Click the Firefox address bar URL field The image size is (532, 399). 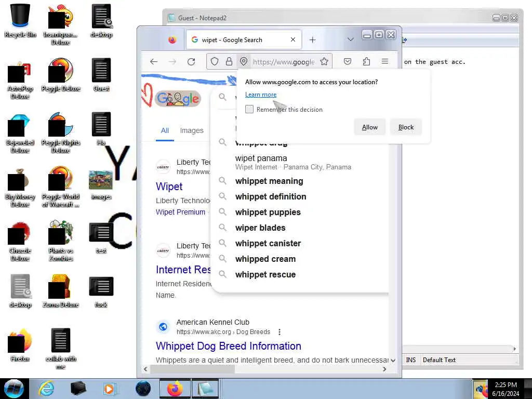pos(284,61)
